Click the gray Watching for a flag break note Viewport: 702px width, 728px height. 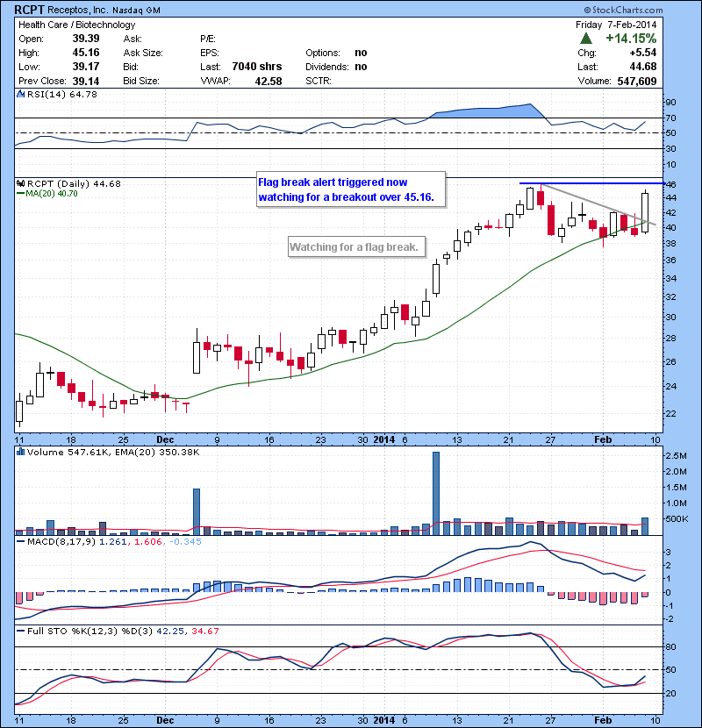coord(357,247)
